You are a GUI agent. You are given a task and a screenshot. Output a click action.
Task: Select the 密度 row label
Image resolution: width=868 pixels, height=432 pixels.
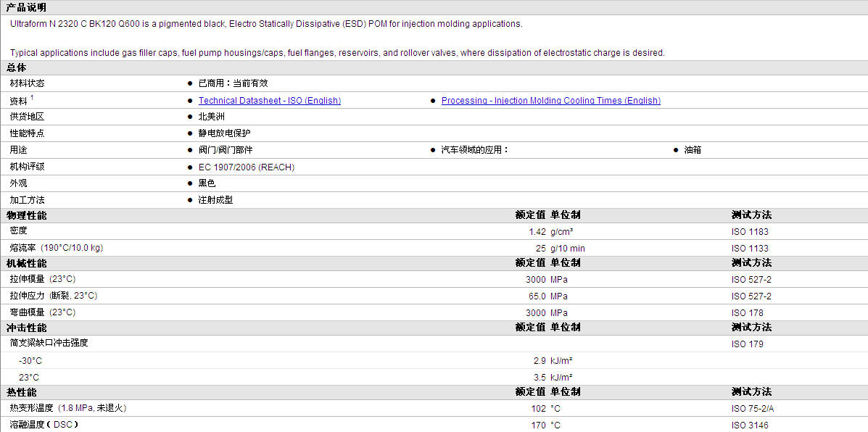18,230
